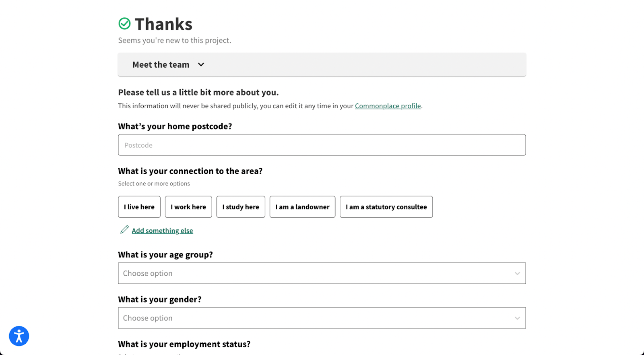This screenshot has height=355, width=644.
Task: Toggle 'I am a statutory consultee'
Action: 386,207
